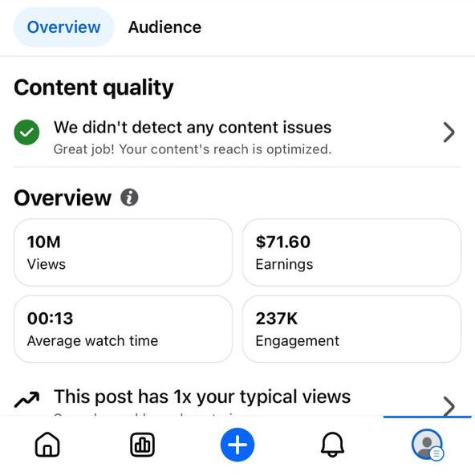Click "We didn't detect any content issues"

click(x=193, y=127)
